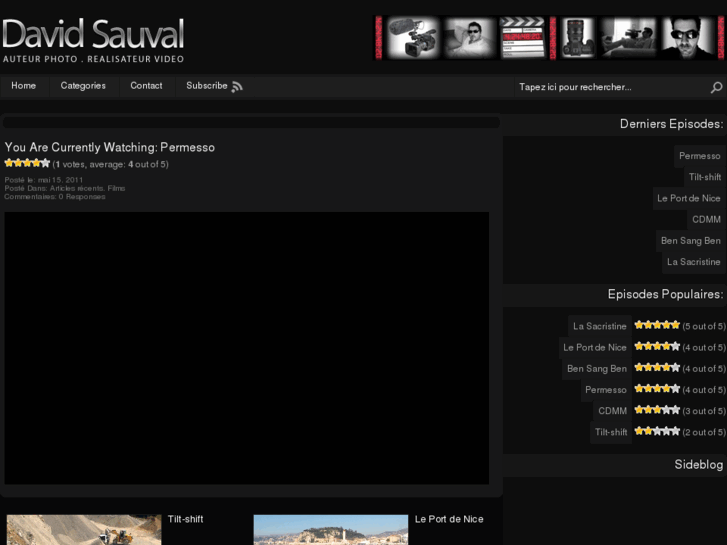
Task: Click star rating next to CDMM
Action: pyautogui.click(x=657, y=410)
